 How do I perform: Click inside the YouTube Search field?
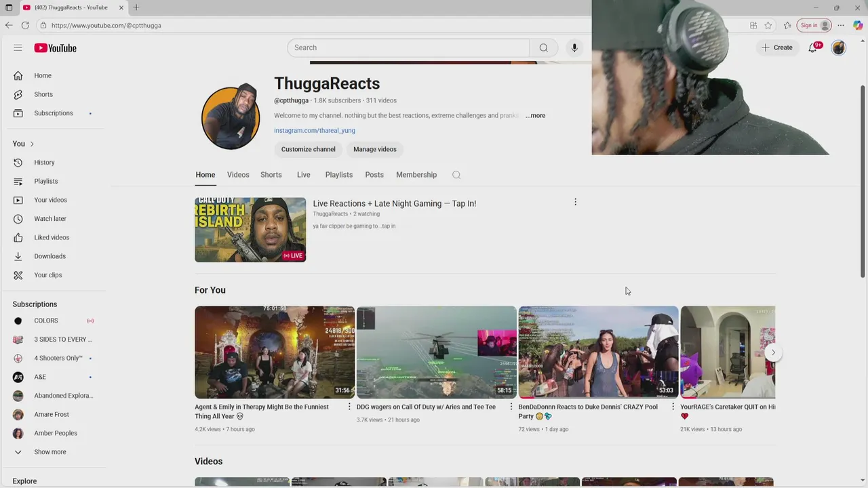pyautogui.click(x=408, y=47)
